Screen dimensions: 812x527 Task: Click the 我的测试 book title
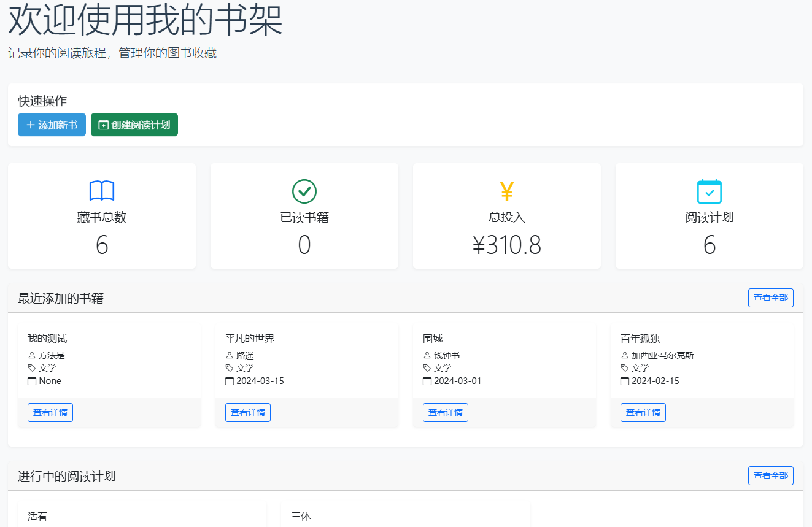pyautogui.click(x=47, y=339)
